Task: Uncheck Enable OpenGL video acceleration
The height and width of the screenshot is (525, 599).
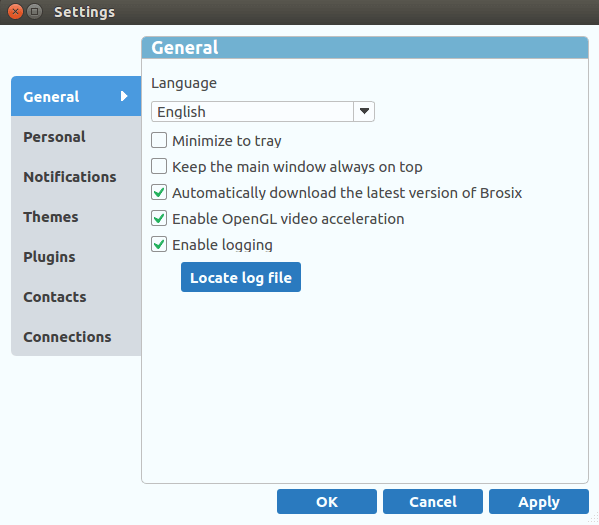Action: [159, 218]
